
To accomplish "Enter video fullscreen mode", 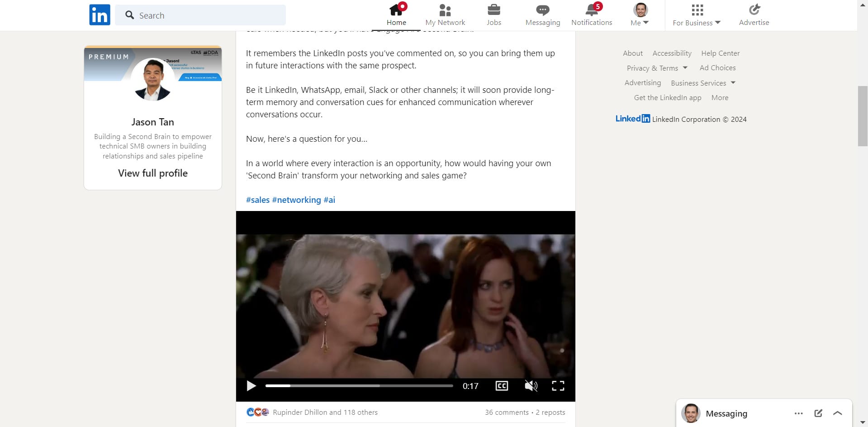I will click(558, 386).
